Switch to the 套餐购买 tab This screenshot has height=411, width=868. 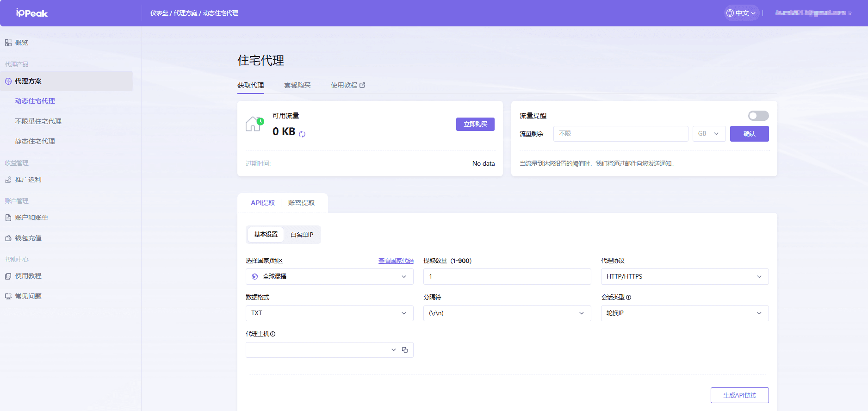[x=297, y=85]
